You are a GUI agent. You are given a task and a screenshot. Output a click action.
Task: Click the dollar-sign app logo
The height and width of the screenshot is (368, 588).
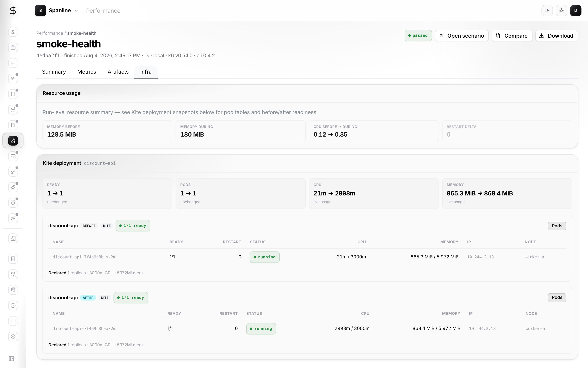pyautogui.click(x=13, y=10)
